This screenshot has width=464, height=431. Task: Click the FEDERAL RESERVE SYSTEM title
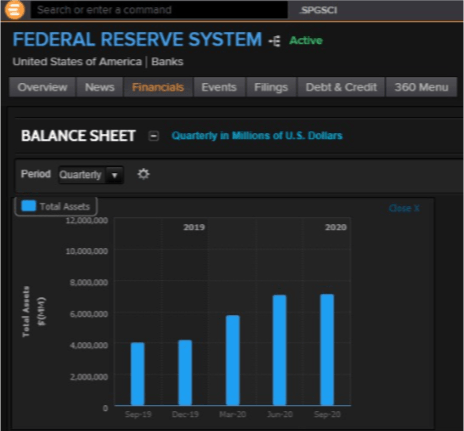pyautogui.click(x=137, y=39)
